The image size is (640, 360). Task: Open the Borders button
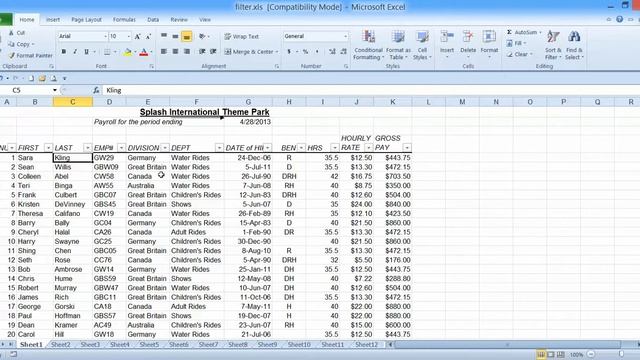click(x=107, y=52)
